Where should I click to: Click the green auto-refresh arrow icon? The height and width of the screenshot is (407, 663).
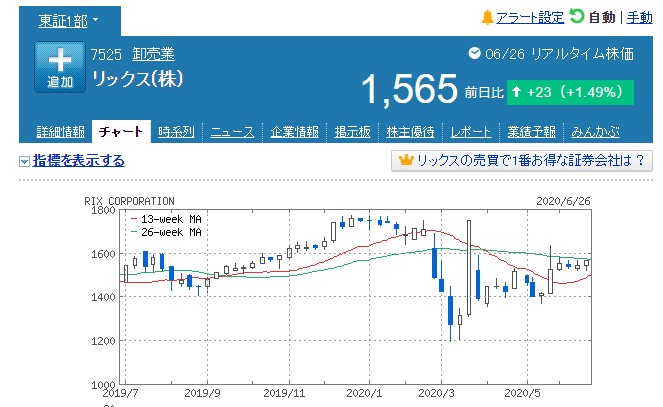577,16
